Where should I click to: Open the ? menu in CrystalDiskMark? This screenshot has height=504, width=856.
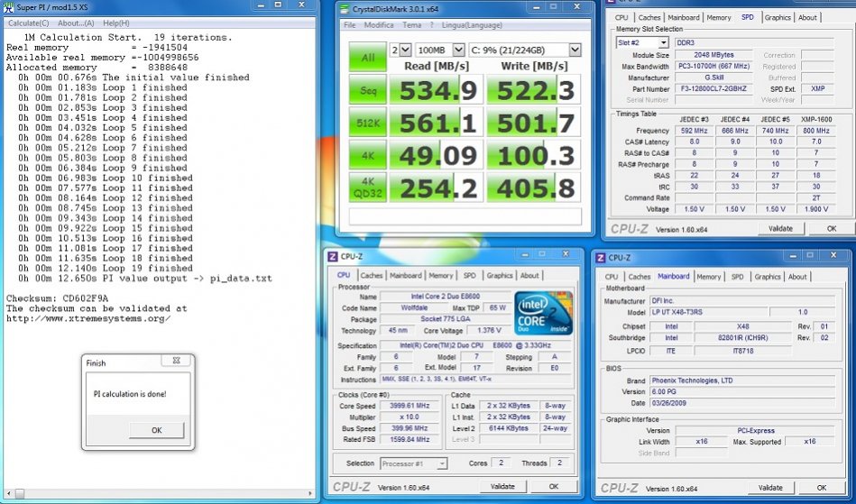[x=432, y=25]
